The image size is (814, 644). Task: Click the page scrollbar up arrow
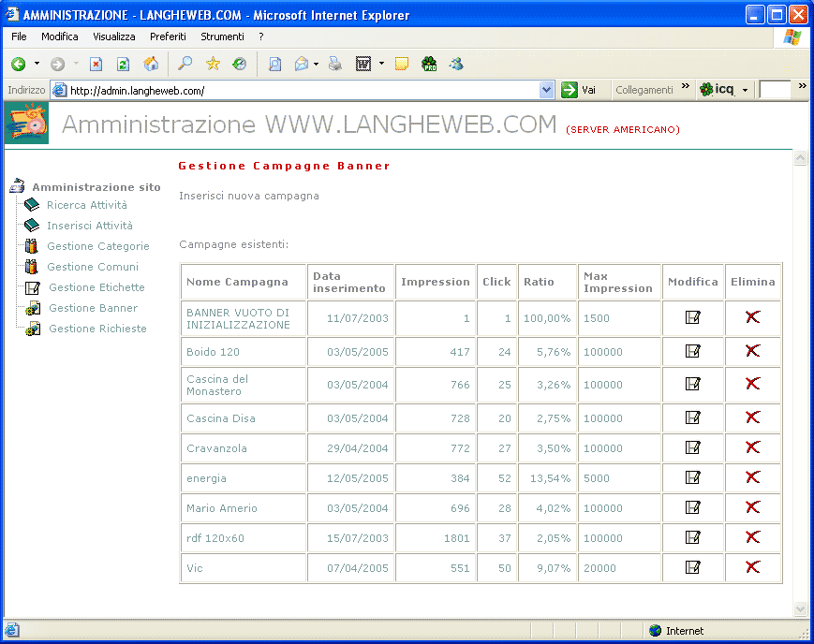click(x=800, y=157)
